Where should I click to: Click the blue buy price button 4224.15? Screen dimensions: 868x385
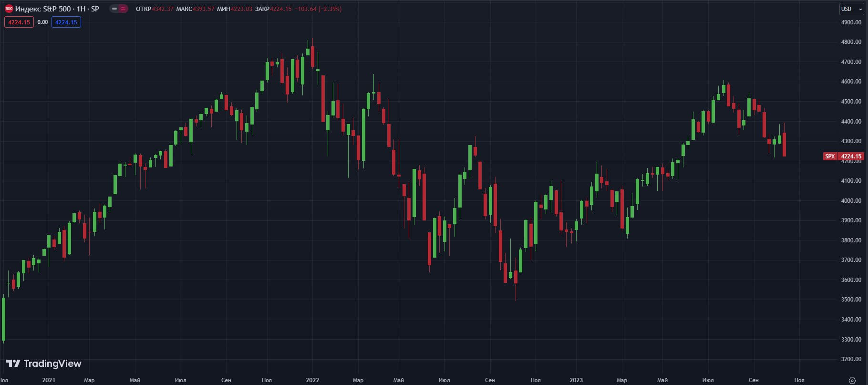(66, 22)
